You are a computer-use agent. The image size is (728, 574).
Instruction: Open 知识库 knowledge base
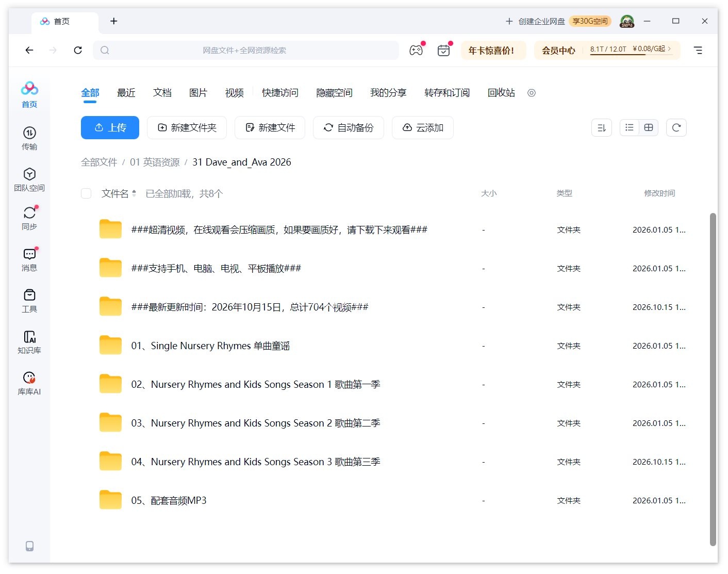click(29, 342)
